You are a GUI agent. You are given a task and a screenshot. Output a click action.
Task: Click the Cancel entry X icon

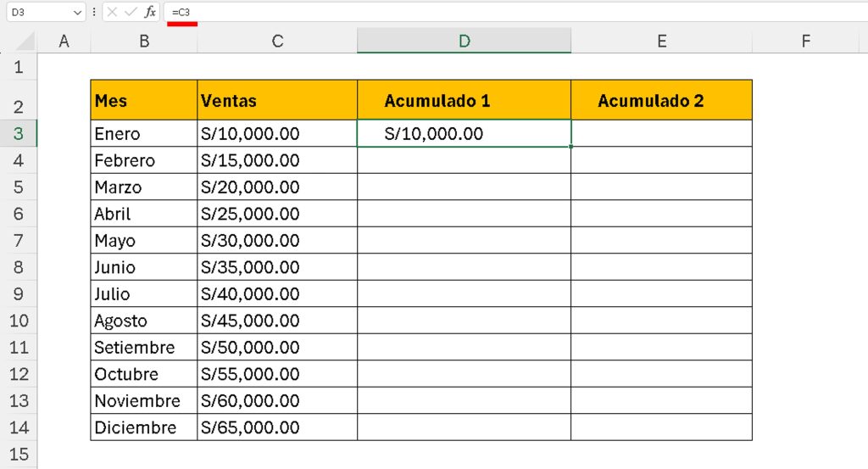click(x=113, y=12)
